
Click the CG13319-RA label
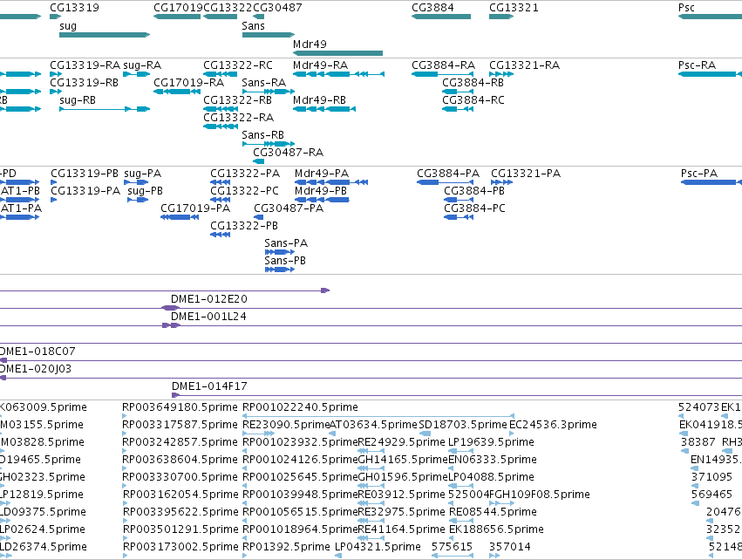pyautogui.click(x=85, y=65)
